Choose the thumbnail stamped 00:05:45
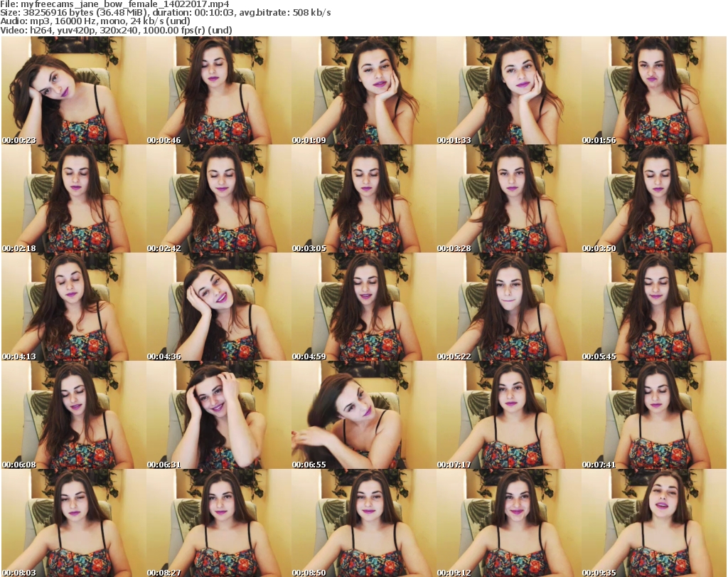 [654, 307]
